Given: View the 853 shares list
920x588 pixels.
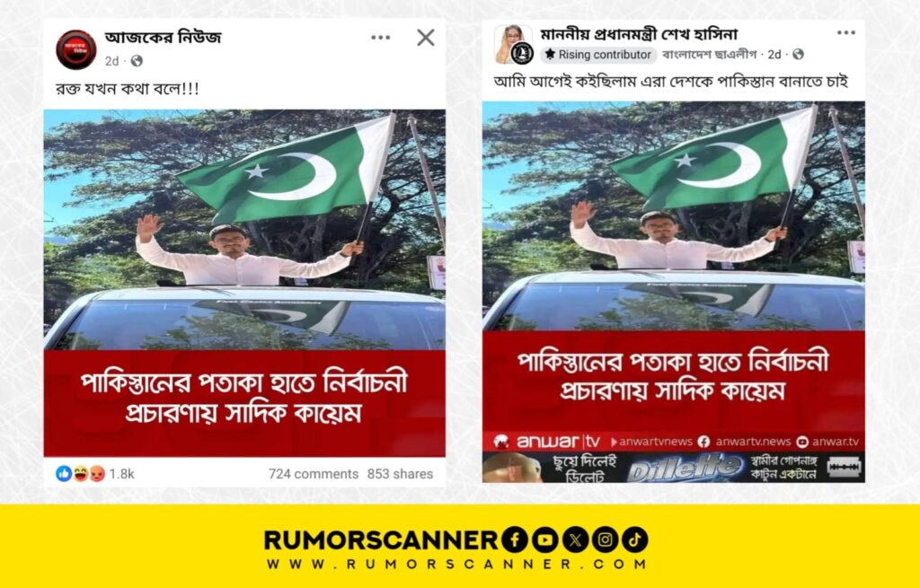Looking at the screenshot, I should [x=400, y=474].
